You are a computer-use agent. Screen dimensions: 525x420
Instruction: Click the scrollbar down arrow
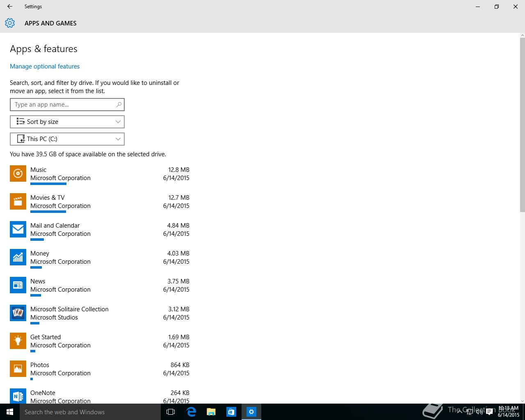click(522, 401)
